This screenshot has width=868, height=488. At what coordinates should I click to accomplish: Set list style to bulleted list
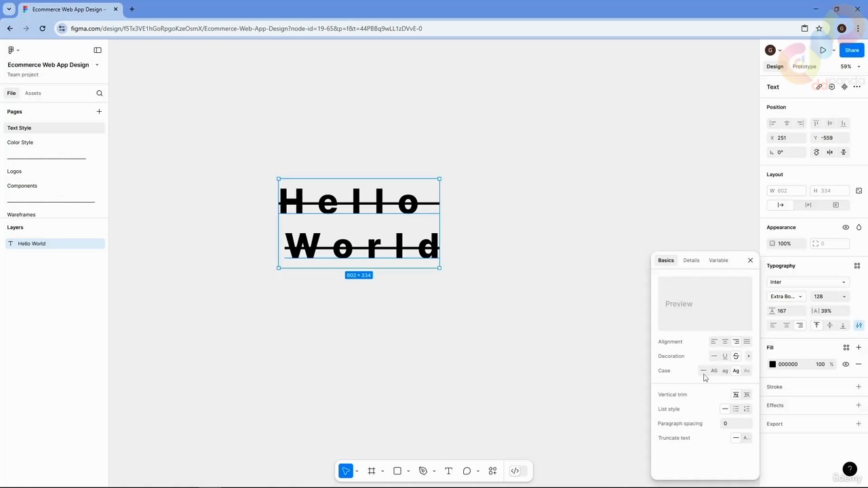736,409
